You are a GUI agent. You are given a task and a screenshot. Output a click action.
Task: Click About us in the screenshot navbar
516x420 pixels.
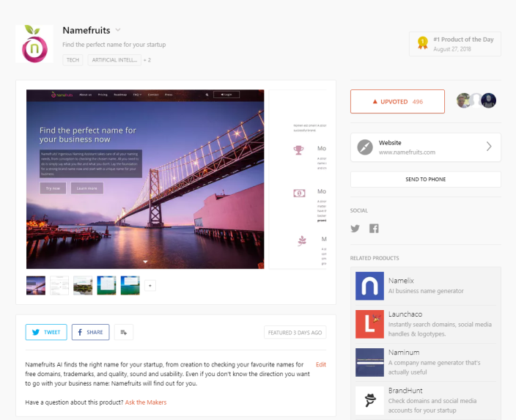click(86, 95)
